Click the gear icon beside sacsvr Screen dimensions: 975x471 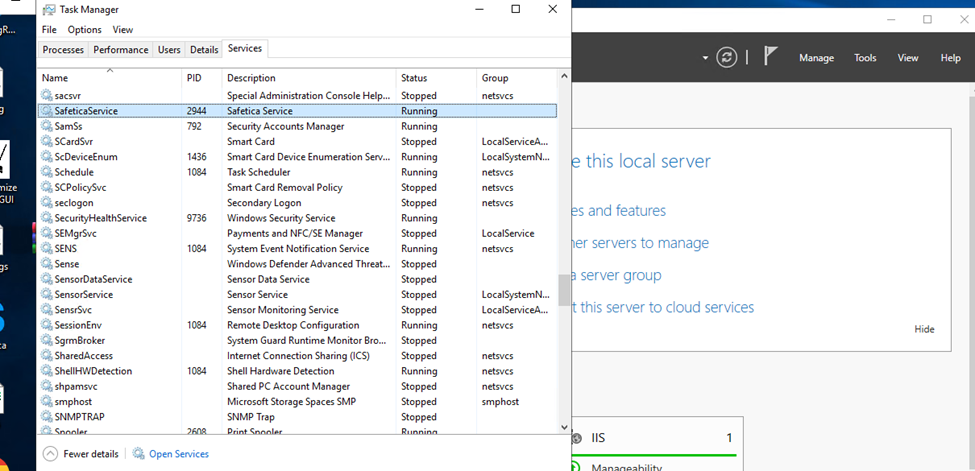pos(47,96)
